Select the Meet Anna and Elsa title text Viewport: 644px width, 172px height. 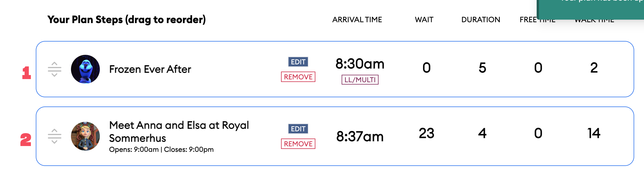(179, 132)
